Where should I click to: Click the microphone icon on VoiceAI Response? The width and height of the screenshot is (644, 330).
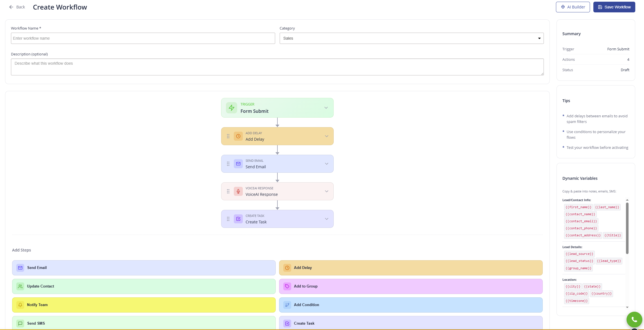tap(238, 191)
